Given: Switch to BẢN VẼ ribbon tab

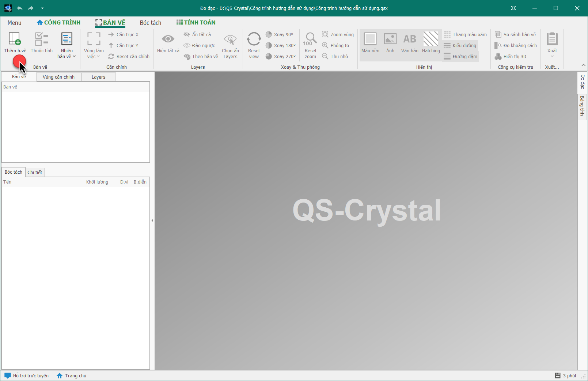Looking at the screenshot, I should (110, 23).
